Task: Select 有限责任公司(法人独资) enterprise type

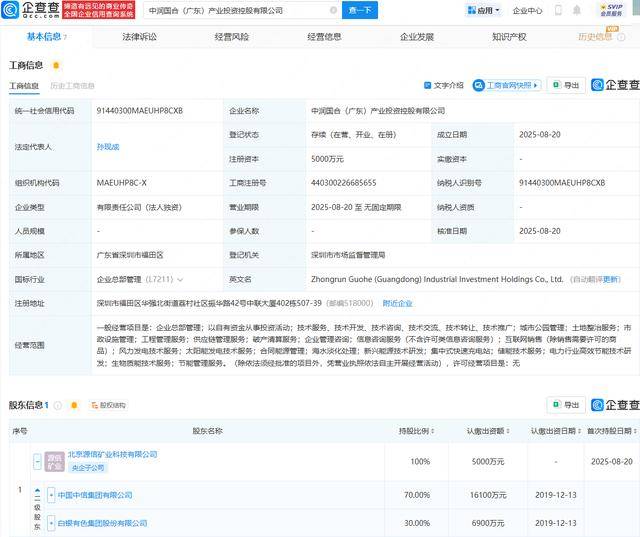Action: point(139,207)
